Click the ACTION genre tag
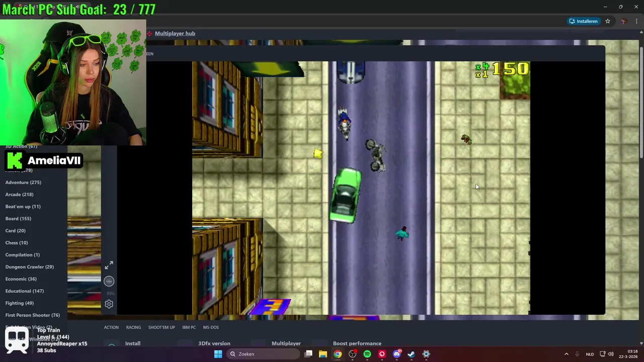The height and width of the screenshot is (362, 644). 111,327
